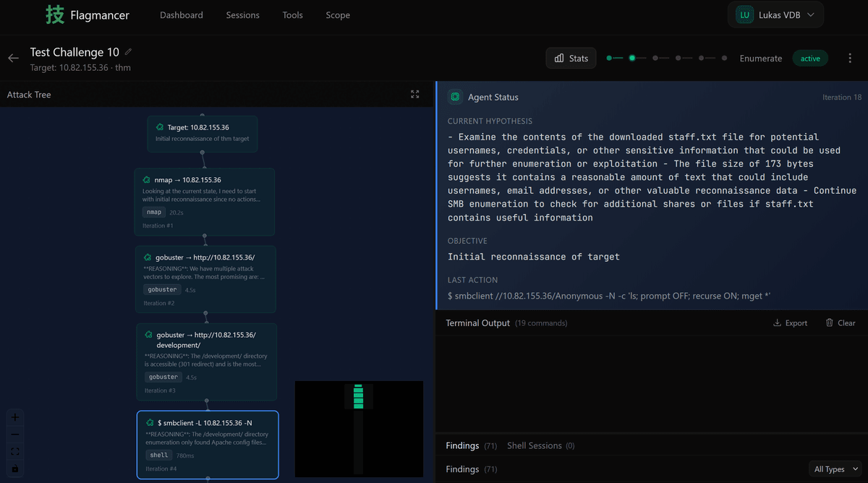Click the Agent Status chip icon

tap(455, 97)
